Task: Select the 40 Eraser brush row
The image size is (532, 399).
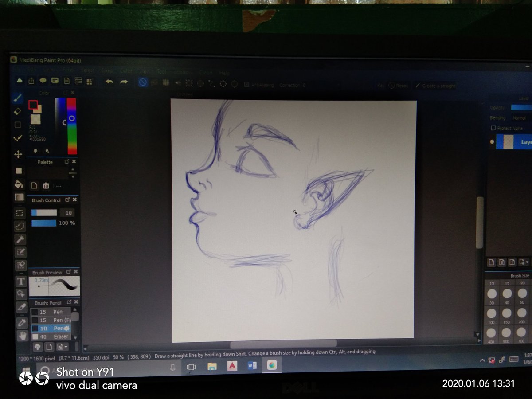Action: tap(51, 337)
